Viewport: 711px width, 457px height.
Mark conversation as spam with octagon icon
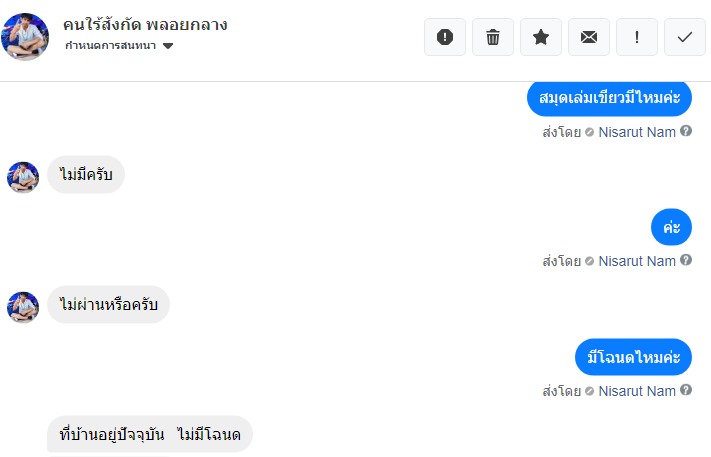[445, 37]
